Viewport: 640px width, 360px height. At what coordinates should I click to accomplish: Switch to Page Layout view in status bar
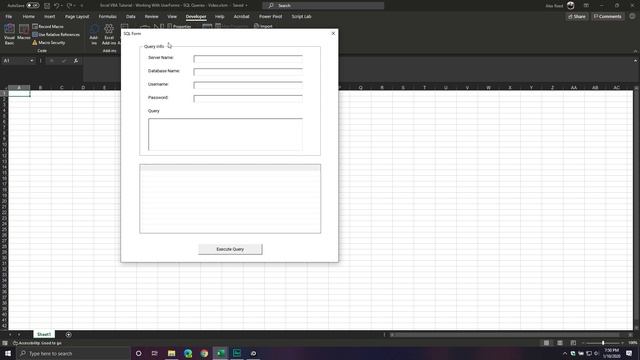560,343
